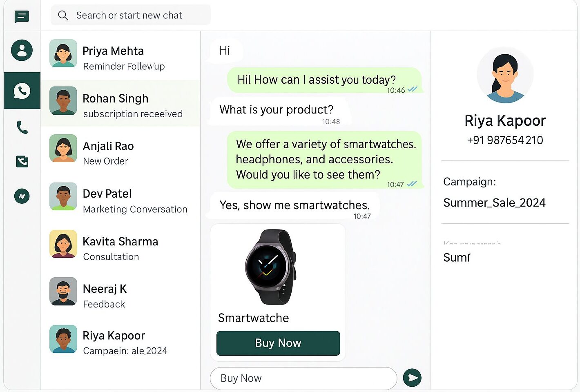The width and height of the screenshot is (580, 392).
Task: Select the WhatsApp icon in sidebar
Action: point(22,91)
